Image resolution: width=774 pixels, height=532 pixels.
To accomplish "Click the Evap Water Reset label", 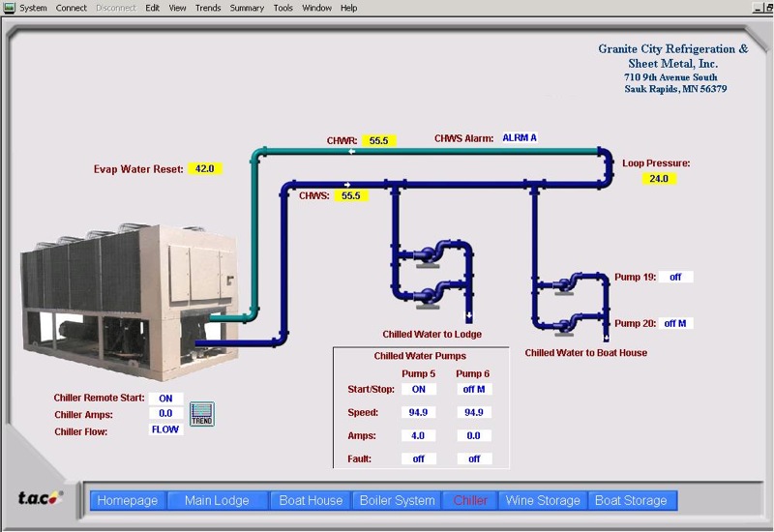I will (138, 169).
